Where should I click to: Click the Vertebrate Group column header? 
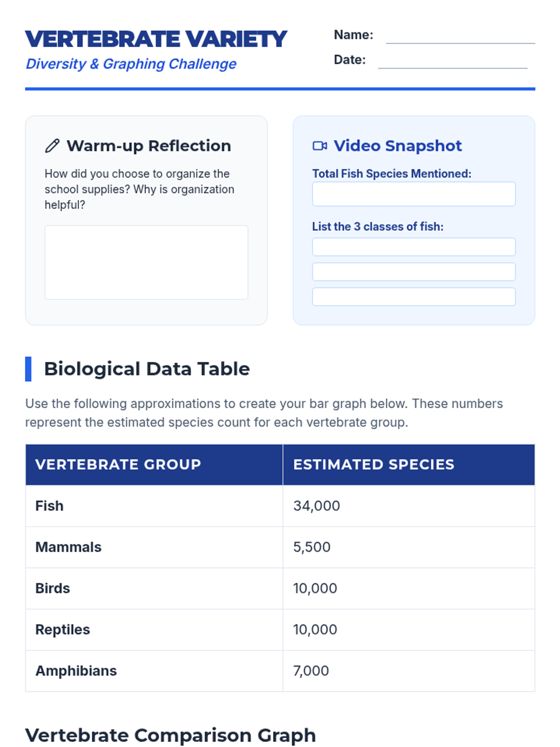118,465
